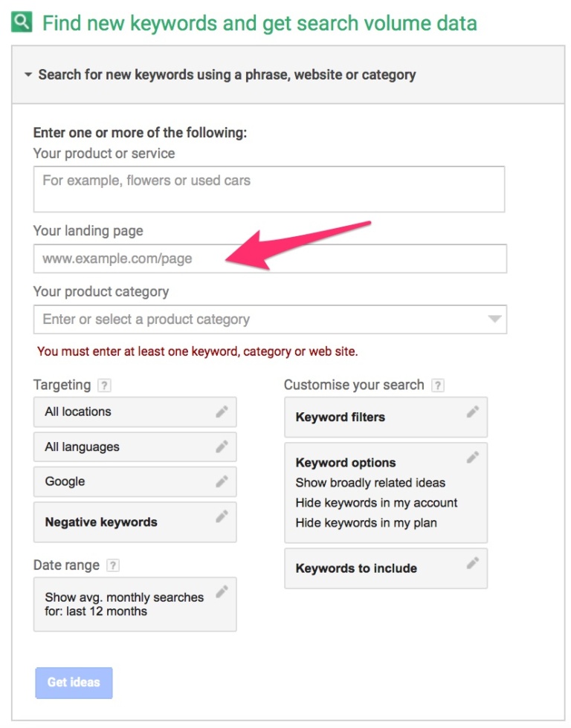Focus the Your landing page field
The image size is (571, 728).
[270, 259]
